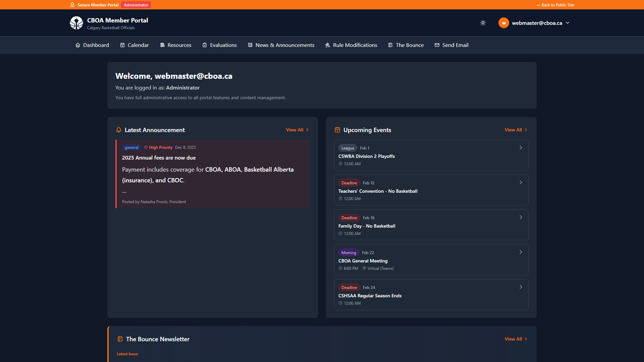Toggle the light/dark theme sun icon
644x362 pixels.
pyautogui.click(x=483, y=23)
